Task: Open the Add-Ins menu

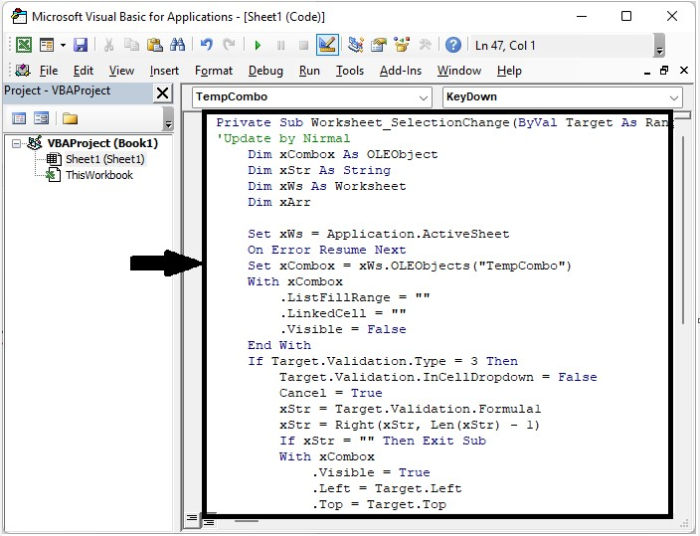Action: click(400, 71)
